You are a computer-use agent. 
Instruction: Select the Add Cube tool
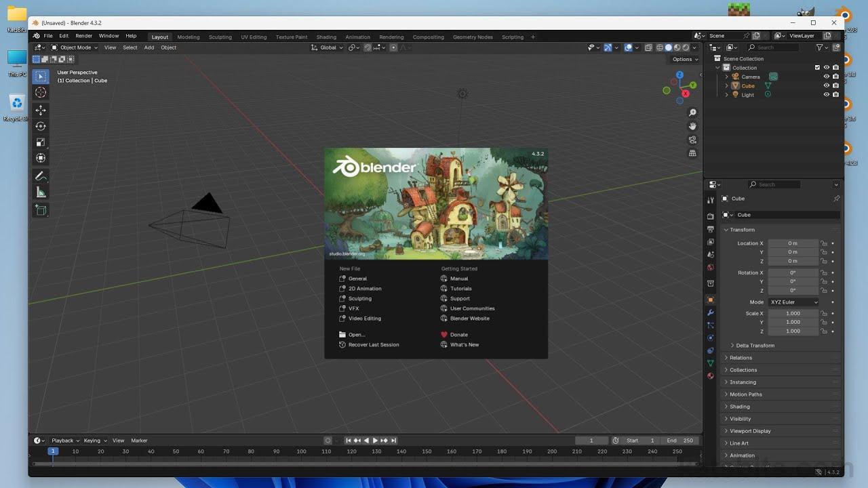click(41, 210)
